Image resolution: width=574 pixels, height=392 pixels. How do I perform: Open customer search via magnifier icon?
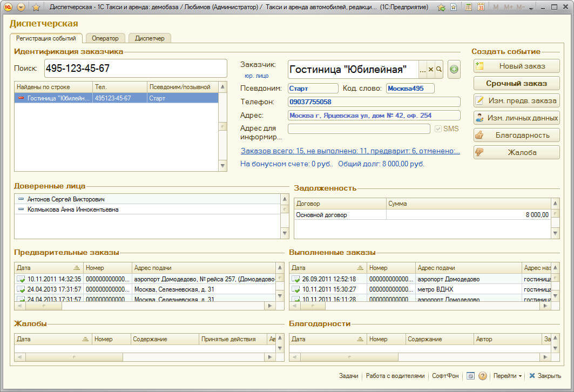click(x=439, y=69)
